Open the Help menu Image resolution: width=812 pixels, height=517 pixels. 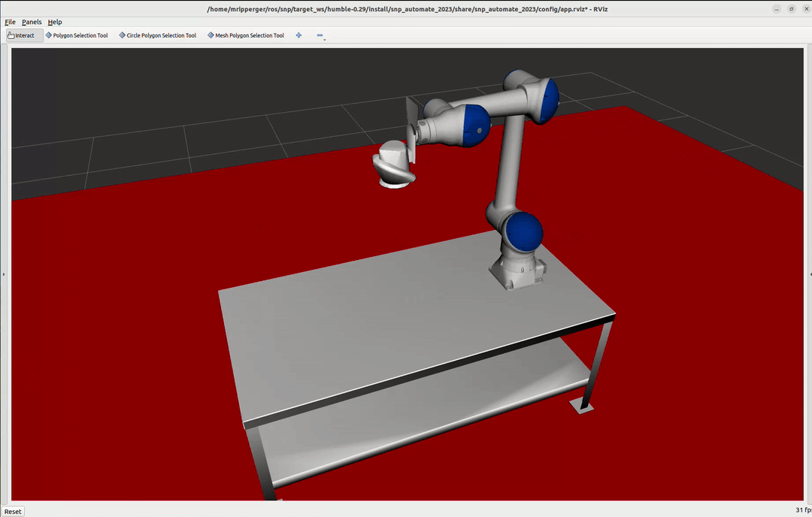click(x=55, y=22)
